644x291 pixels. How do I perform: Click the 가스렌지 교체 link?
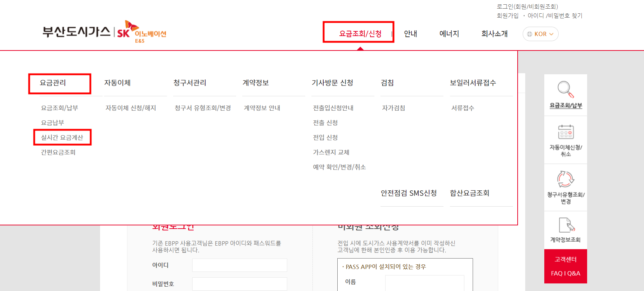coord(331,152)
